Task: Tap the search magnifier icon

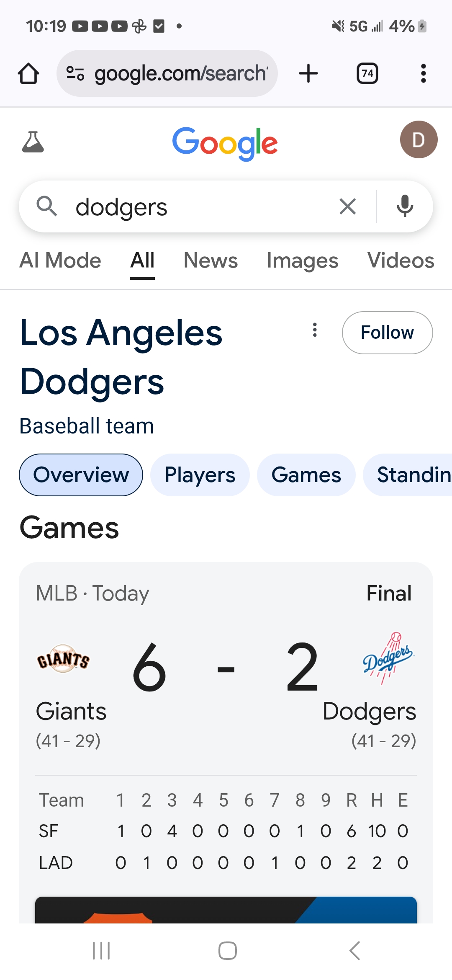Action: [46, 206]
